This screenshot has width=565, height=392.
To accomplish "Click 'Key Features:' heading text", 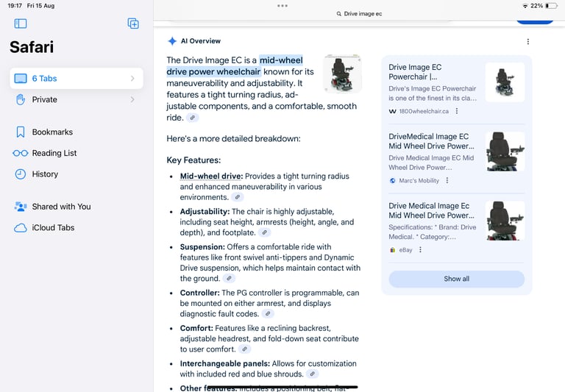I will pos(193,160).
